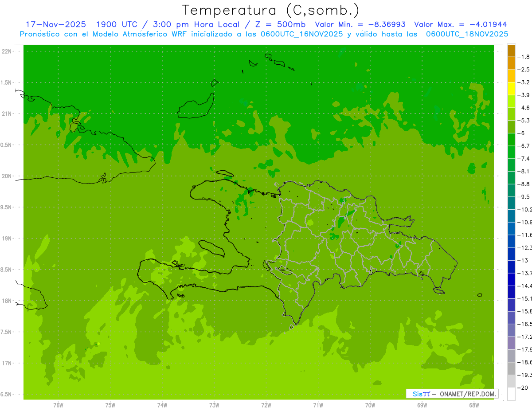
Task: Click the '69W' longitude axis label
Action: (x=422, y=405)
